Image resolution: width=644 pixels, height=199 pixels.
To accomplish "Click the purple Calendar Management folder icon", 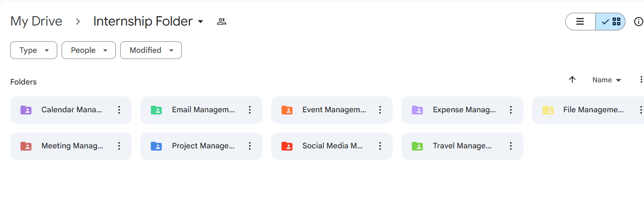I will tap(26, 110).
